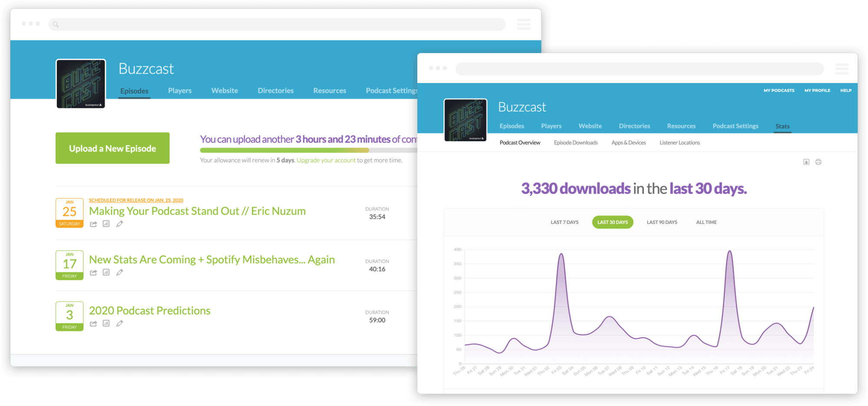Open the hamburger menu on the Stats window
This screenshot has height=406, width=868.
[x=842, y=69]
